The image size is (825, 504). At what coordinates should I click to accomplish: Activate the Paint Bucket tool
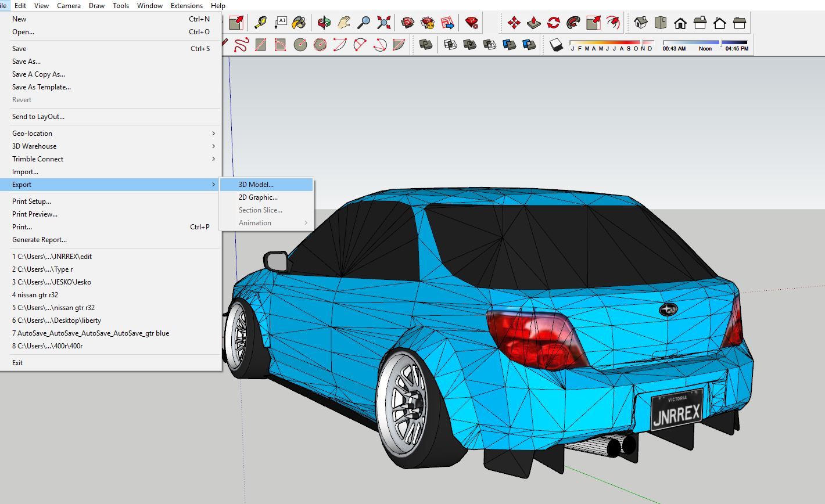click(300, 23)
